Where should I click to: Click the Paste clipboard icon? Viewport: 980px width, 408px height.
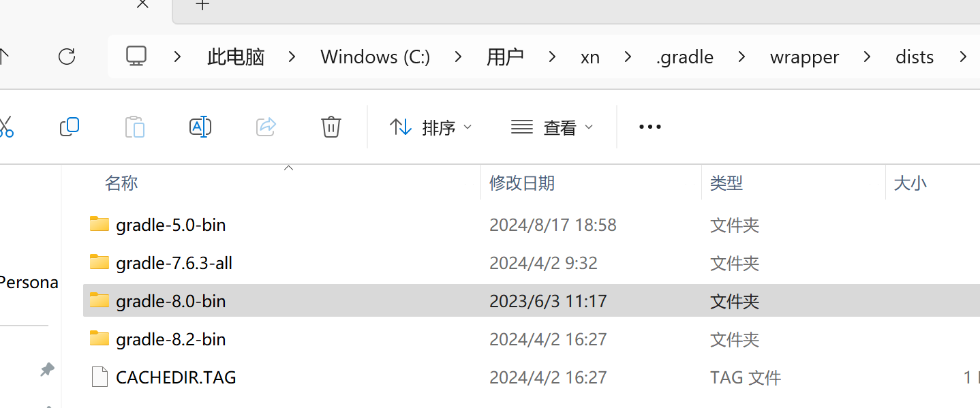point(135,127)
